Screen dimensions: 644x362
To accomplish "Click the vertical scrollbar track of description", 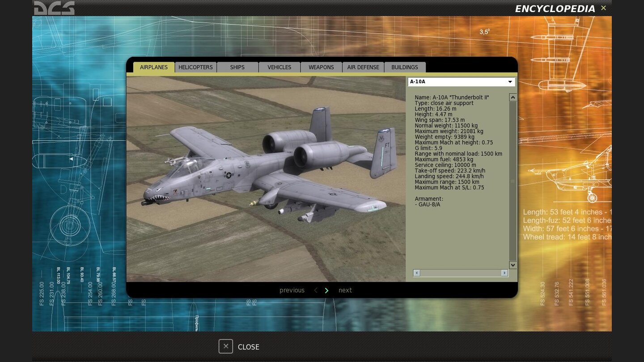I will pos(513,181).
